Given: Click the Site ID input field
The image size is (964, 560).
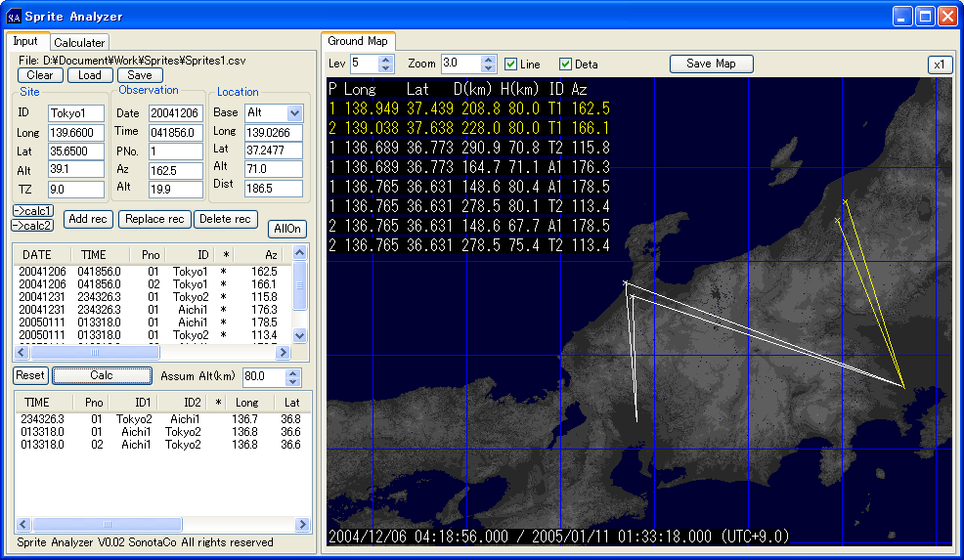Looking at the screenshot, I should coord(76,113).
